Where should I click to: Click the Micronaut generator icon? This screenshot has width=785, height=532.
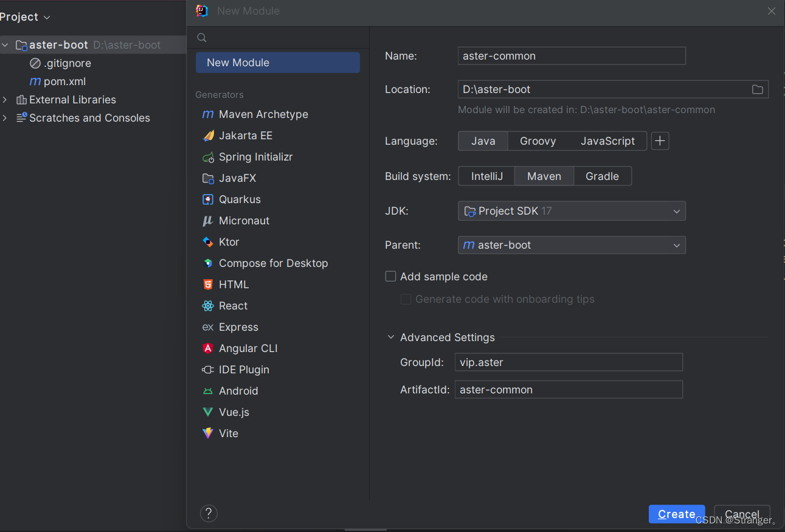tap(208, 221)
